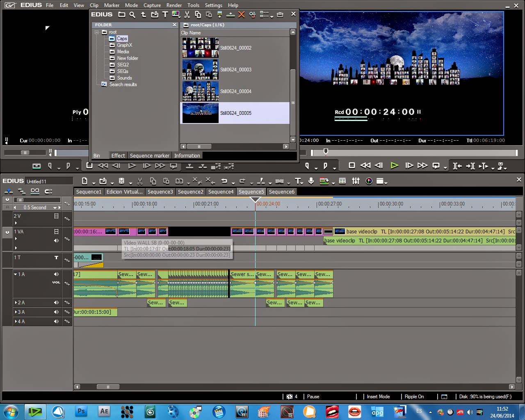The width and height of the screenshot is (525, 420).
Task: Toggle title mute on the 1 T track
Action: [56, 258]
